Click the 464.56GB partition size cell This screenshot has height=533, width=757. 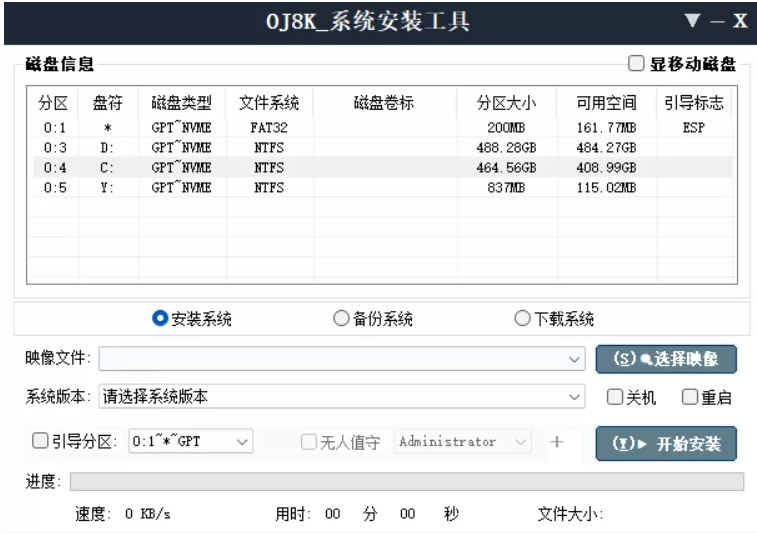pyautogui.click(x=506, y=168)
